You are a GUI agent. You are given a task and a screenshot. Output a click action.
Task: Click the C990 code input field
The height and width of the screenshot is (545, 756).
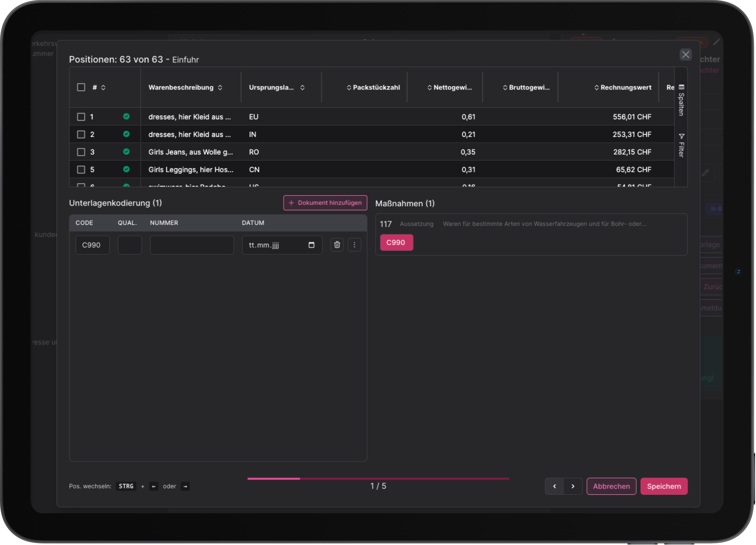tap(93, 245)
